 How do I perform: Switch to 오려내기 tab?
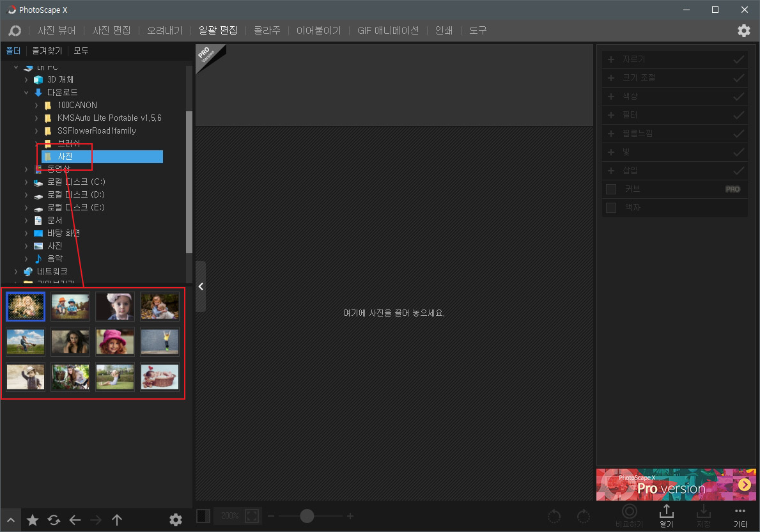165,31
